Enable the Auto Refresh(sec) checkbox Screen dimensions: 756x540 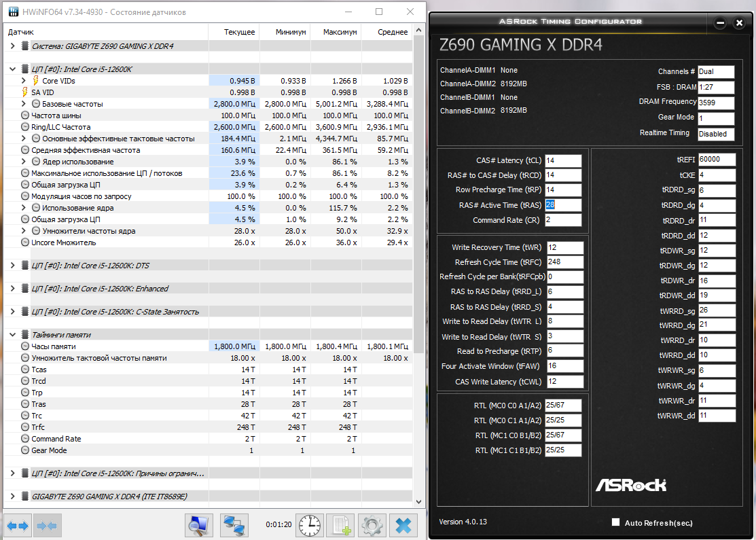click(615, 522)
